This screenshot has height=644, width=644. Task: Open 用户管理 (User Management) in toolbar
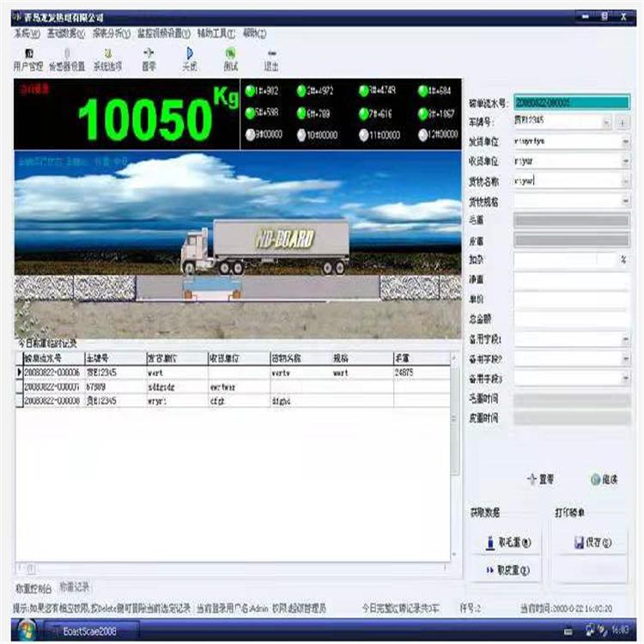[27, 58]
